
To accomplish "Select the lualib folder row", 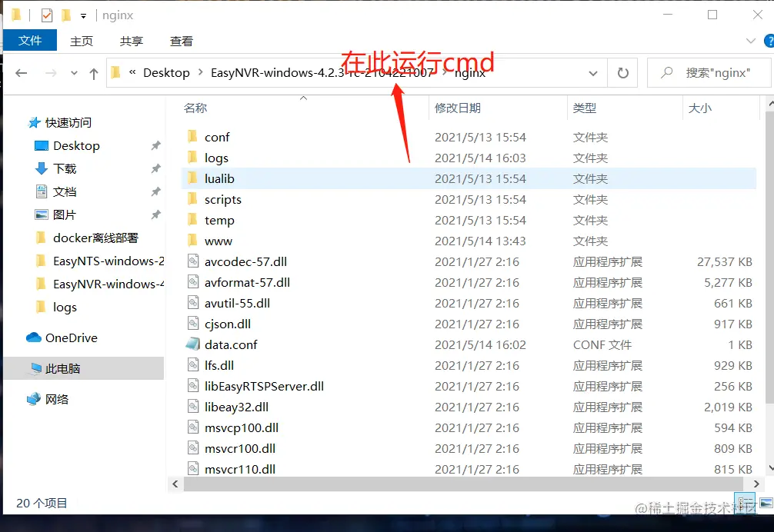I will pos(469,178).
